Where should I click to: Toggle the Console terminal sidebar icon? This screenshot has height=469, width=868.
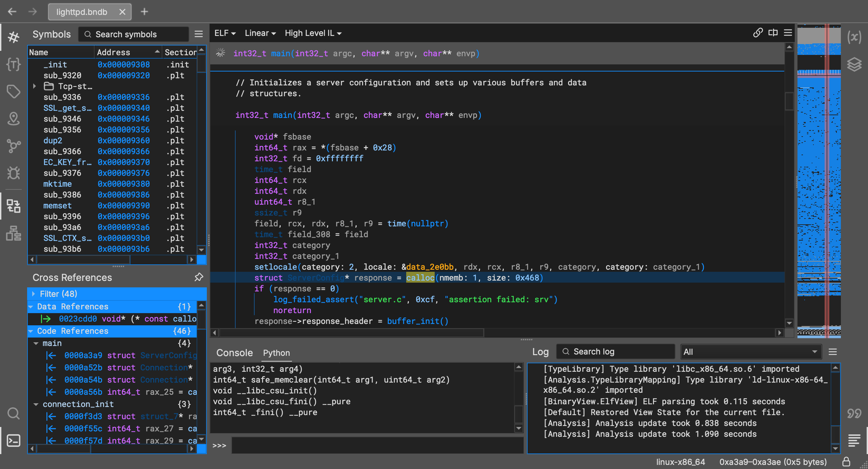click(14, 441)
